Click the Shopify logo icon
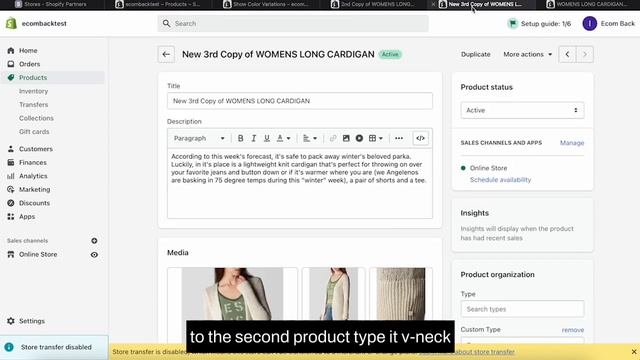Viewport: 640px width, 360px height. pos(11,23)
